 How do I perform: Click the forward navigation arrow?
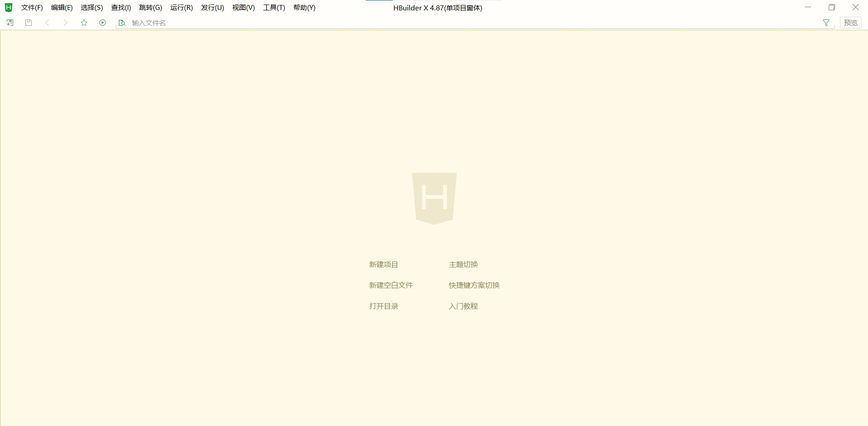click(66, 23)
